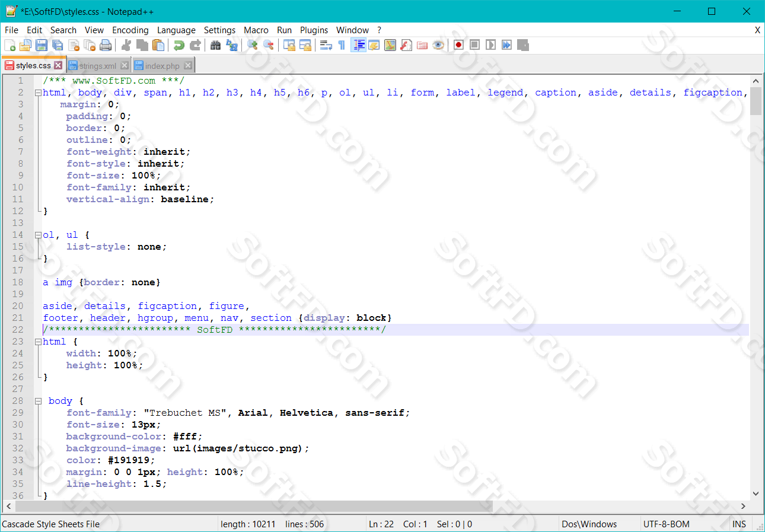765x532 pixels.
Task: Click the Close document toolbar icon
Action: pos(74,45)
